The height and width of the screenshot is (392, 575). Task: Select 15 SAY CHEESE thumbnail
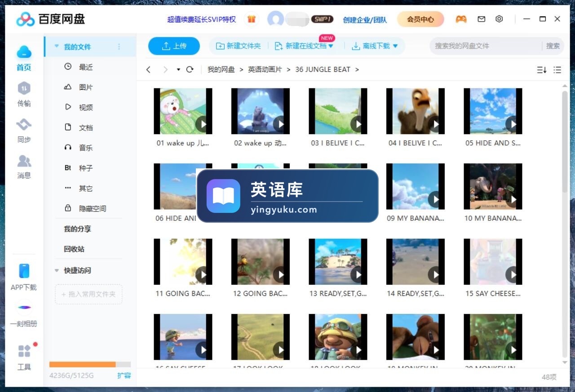click(x=493, y=261)
